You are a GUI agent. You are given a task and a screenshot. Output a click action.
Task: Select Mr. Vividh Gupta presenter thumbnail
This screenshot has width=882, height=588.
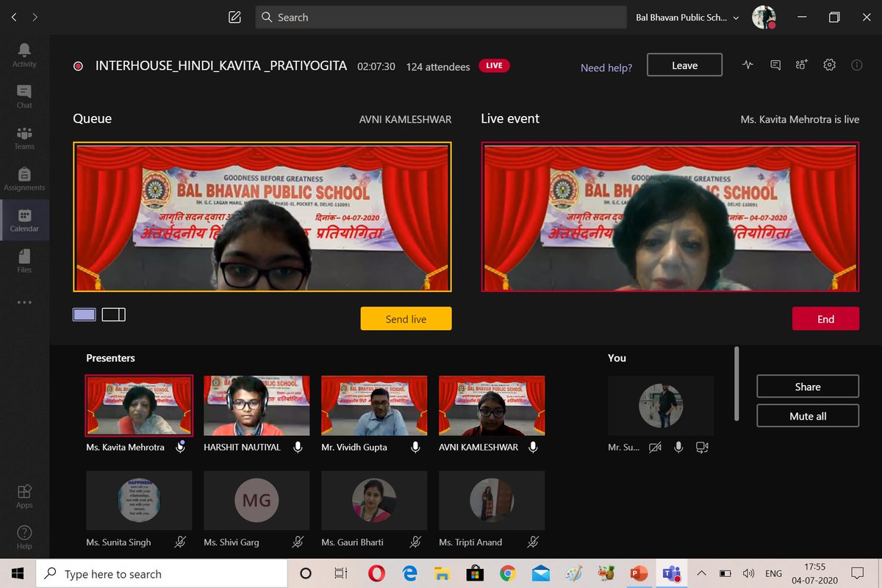point(374,406)
